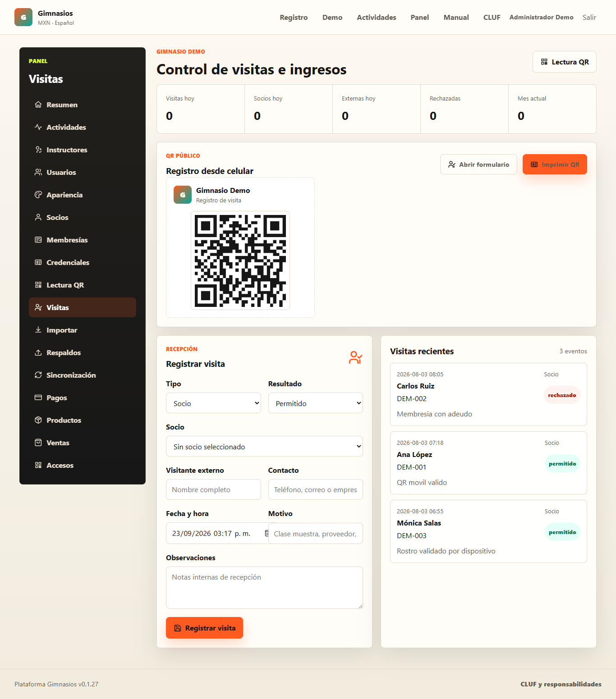Click the Instructores icon in sidebar
This screenshot has height=699, width=616.
38,150
